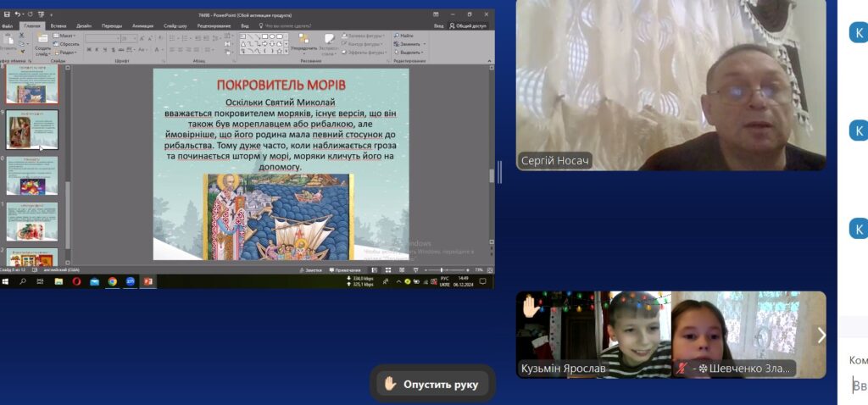The width and height of the screenshot is (868, 405).
Task: Click the decrease font size icon
Action: [150, 39]
